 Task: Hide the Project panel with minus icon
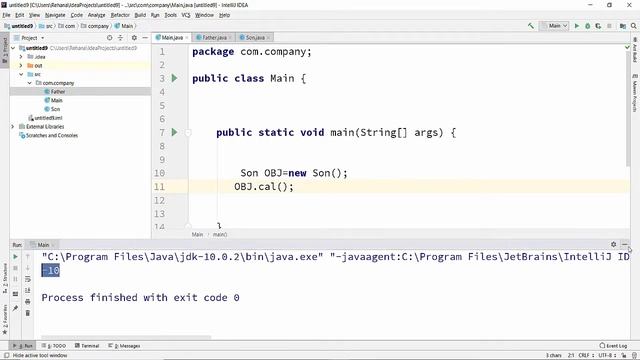pyautogui.click(x=145, y=38)
